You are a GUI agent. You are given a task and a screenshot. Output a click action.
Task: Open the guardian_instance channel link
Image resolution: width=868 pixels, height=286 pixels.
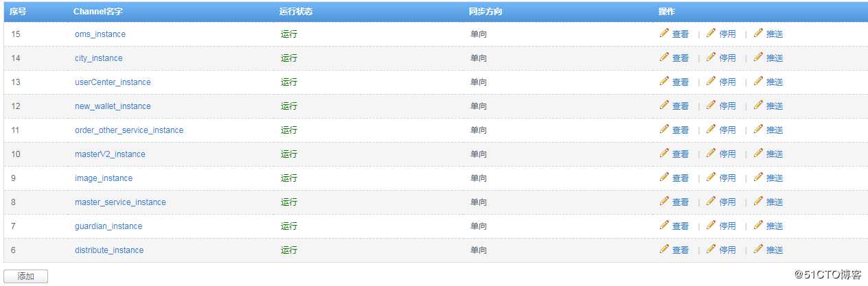(x=108, y=226)
